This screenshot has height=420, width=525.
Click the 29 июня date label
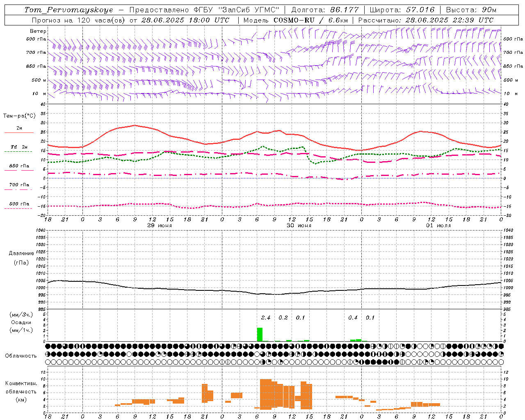pos(160,226)
